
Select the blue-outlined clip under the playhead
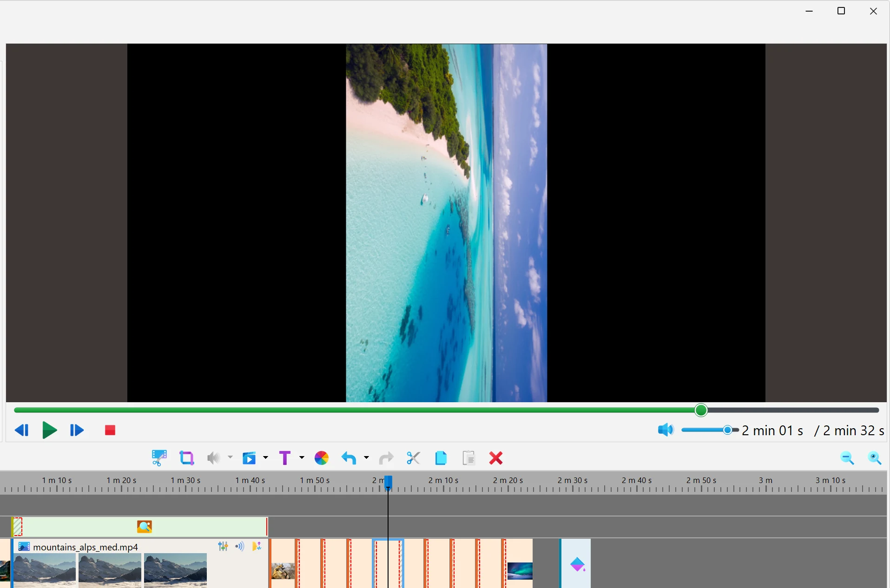coord(388,563)
